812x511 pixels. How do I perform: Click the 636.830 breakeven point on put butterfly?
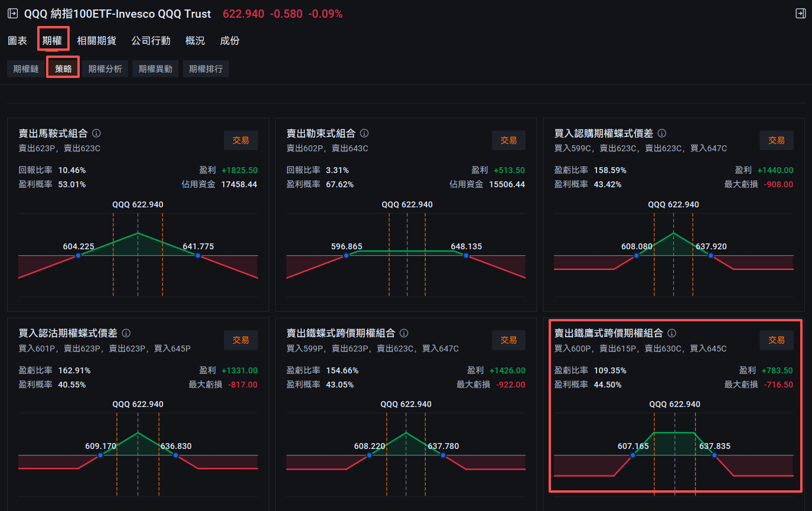click(175, 455)
